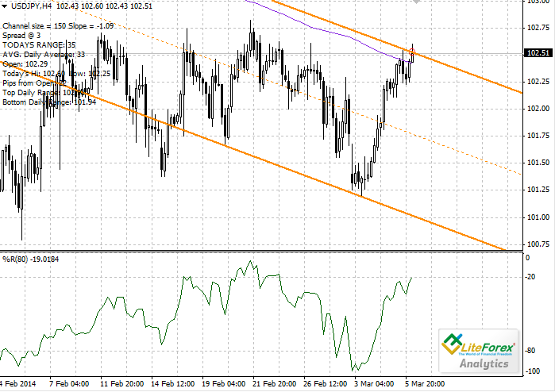This screenshot has height=392, width=555.
Task: Click the 'Open: 102.29' text
Action: tap(25, 64)
